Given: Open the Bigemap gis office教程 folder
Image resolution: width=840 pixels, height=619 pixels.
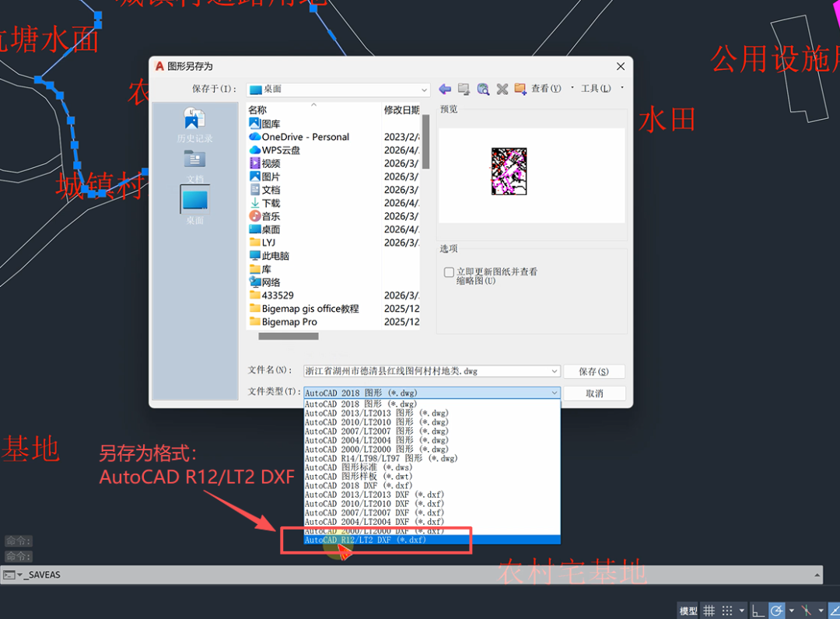Looking at the screenshot, I should [x=304, y=309].
